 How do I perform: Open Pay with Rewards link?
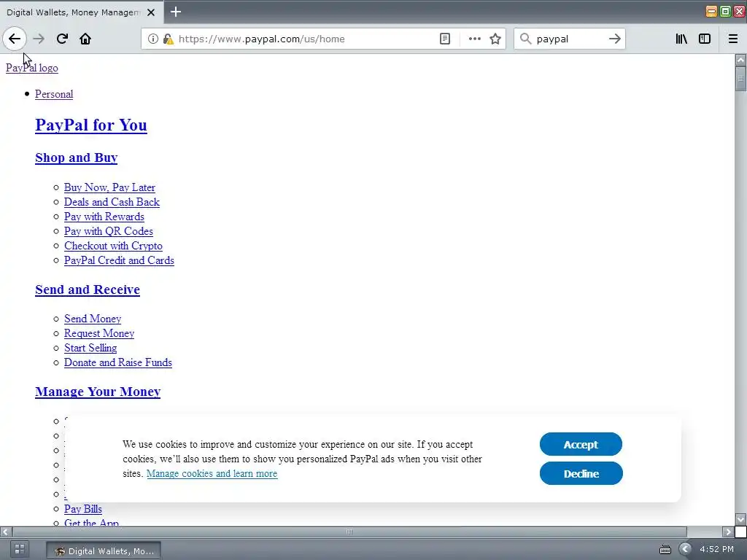[x=104, y=217]
